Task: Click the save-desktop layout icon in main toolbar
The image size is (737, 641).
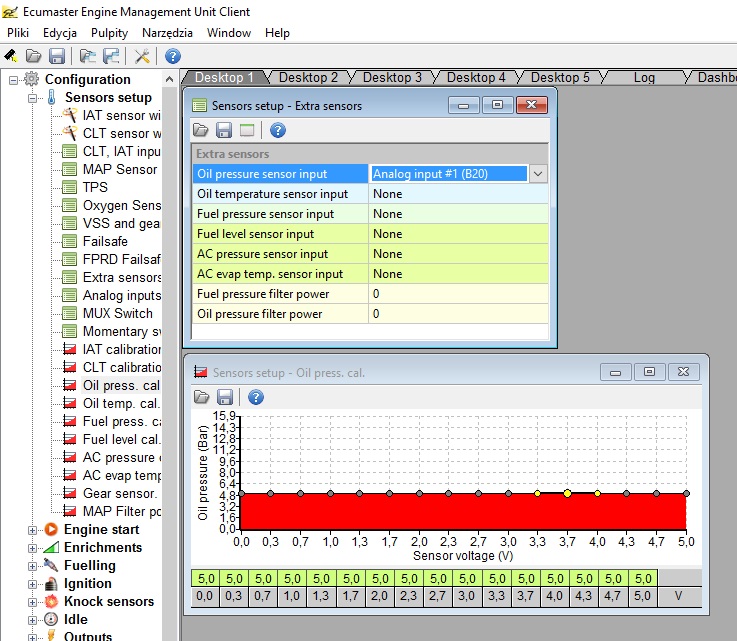Action: click(x=111, y=56)
